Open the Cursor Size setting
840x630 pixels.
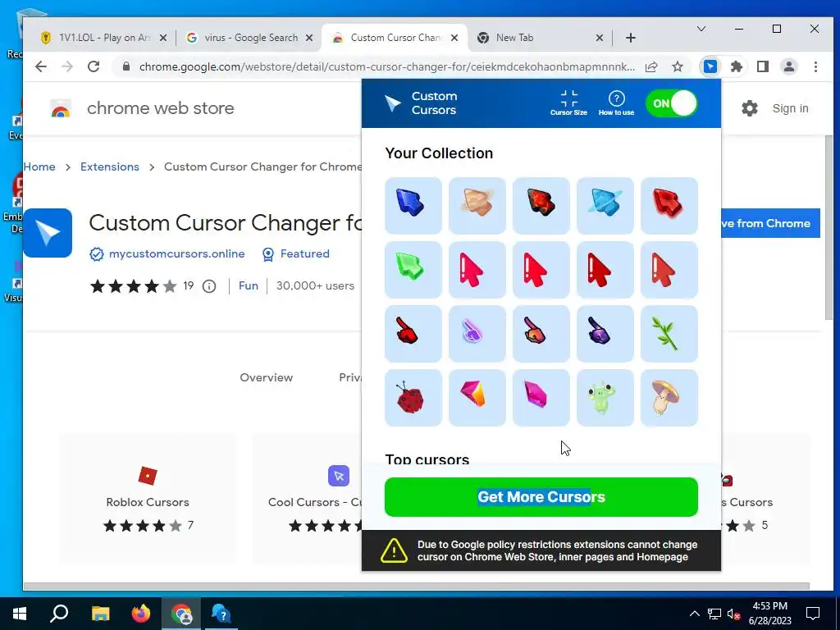tap(568, 103)
